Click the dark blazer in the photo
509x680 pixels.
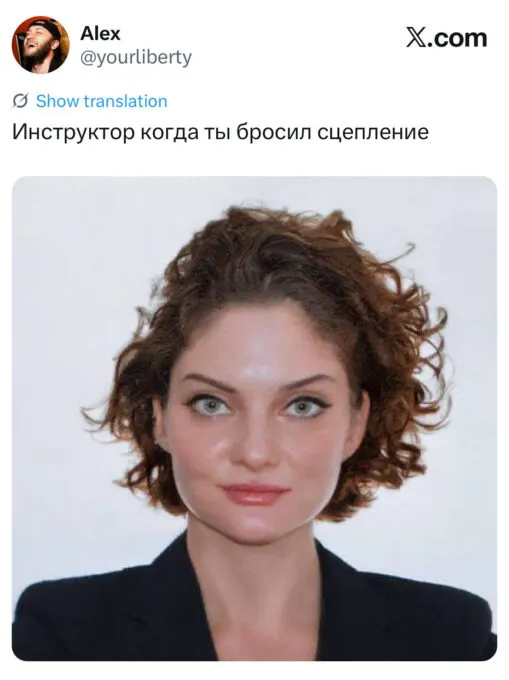point(108,616)
